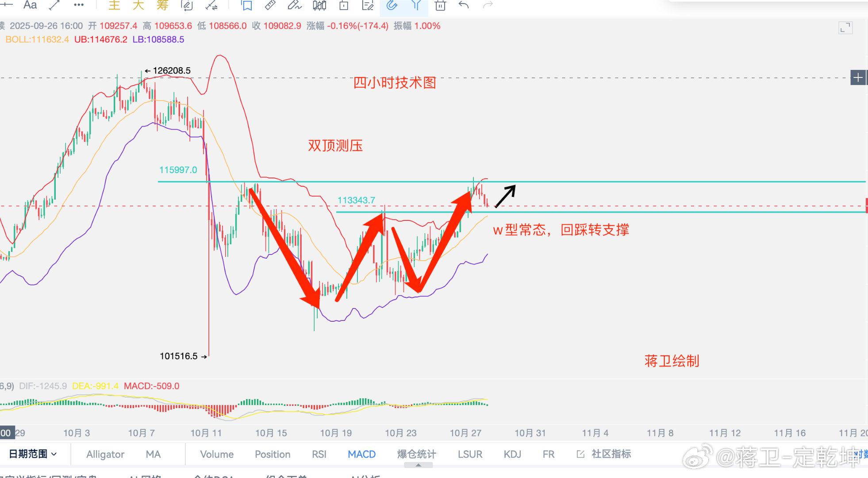Toggle the magnet snap tool
Image resolution: width=868 pixels, height=478 pixels.
(392, 6)
